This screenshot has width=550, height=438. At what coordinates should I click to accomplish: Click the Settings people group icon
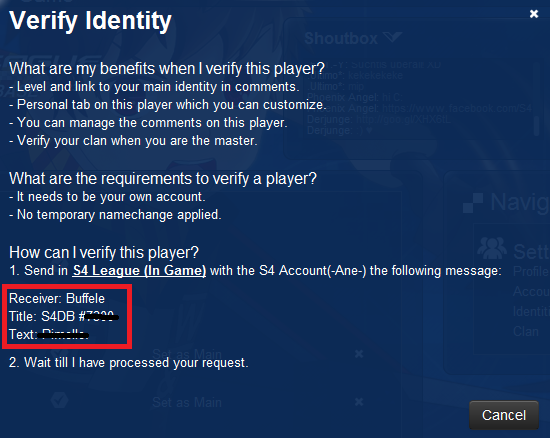click(492, 248)
